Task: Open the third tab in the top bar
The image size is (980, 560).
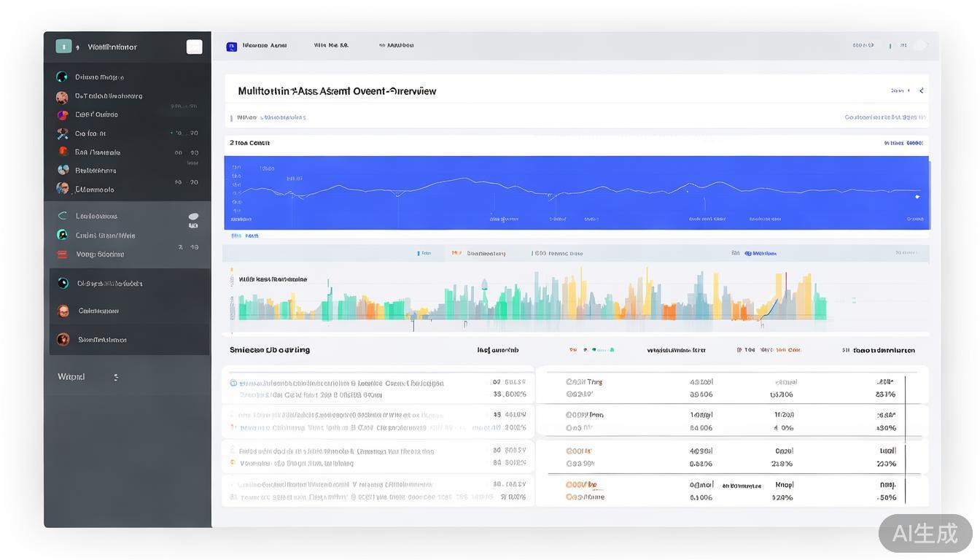Action: point(397,45)
